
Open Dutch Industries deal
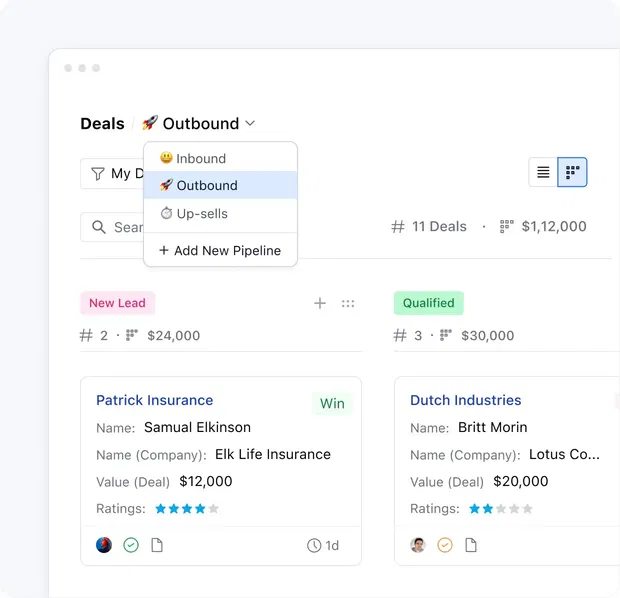tap(465, 400)
